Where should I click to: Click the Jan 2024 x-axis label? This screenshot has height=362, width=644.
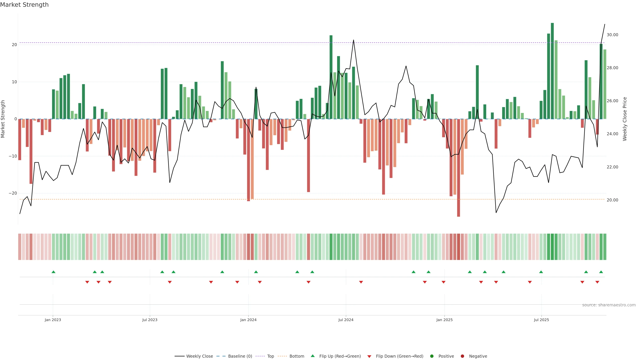pyautogui.click(x=248, y=320)
